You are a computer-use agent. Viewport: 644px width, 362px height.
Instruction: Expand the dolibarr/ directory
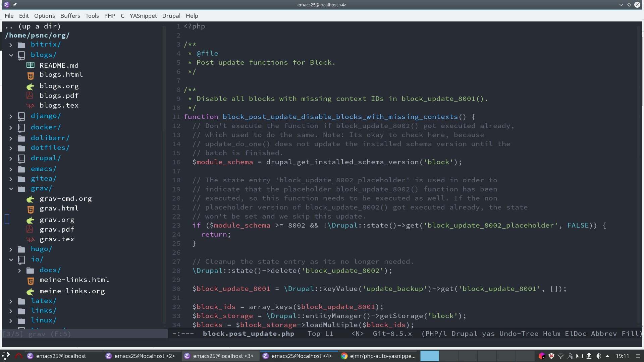point(11,138)
